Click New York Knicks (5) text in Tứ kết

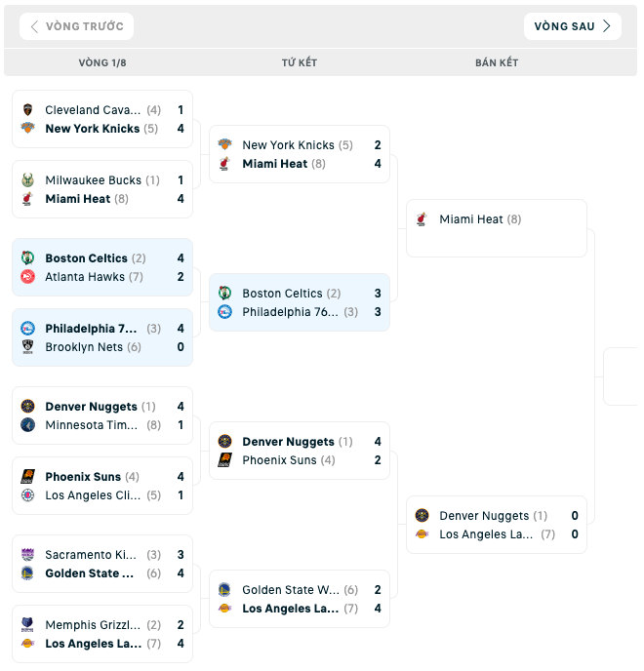(298, 145)
